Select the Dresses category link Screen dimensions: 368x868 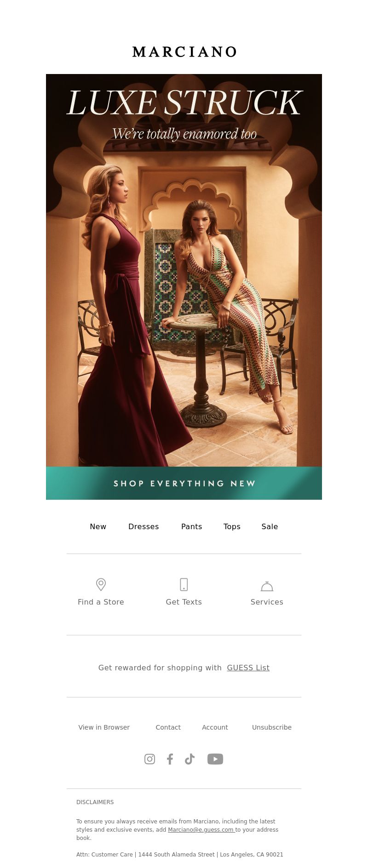(x=144, y=526)
